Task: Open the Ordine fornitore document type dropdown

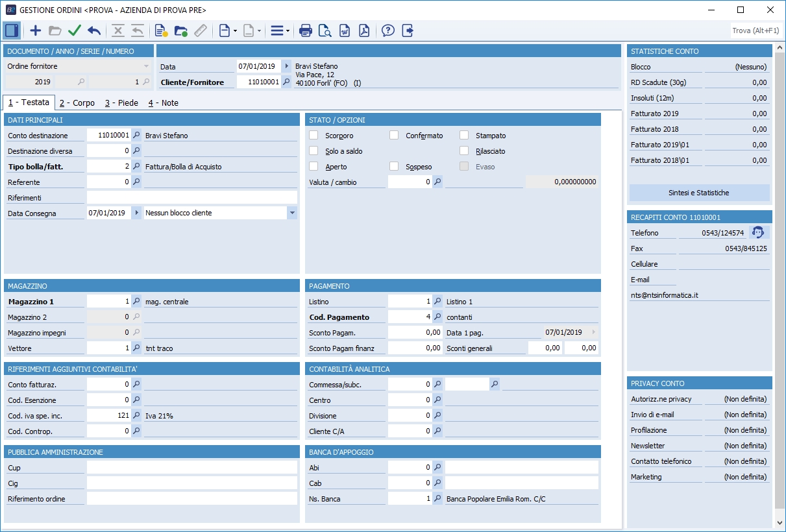Action: click(x=146, y=66)
